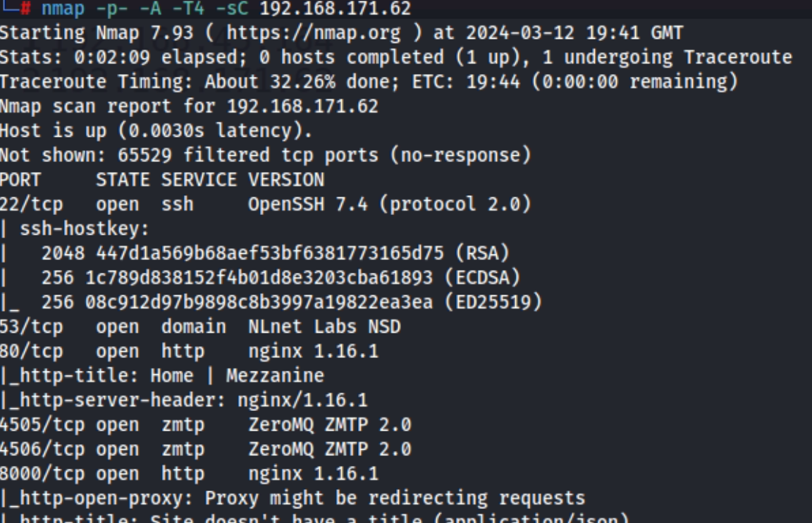
Task: Click the 80/tcp http port line
Action: [x=189, y=351]
